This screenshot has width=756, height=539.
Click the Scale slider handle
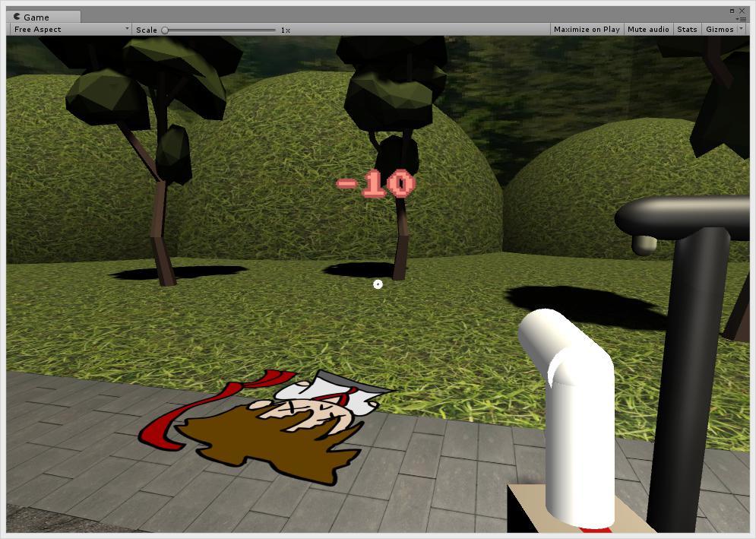point(165,30)
